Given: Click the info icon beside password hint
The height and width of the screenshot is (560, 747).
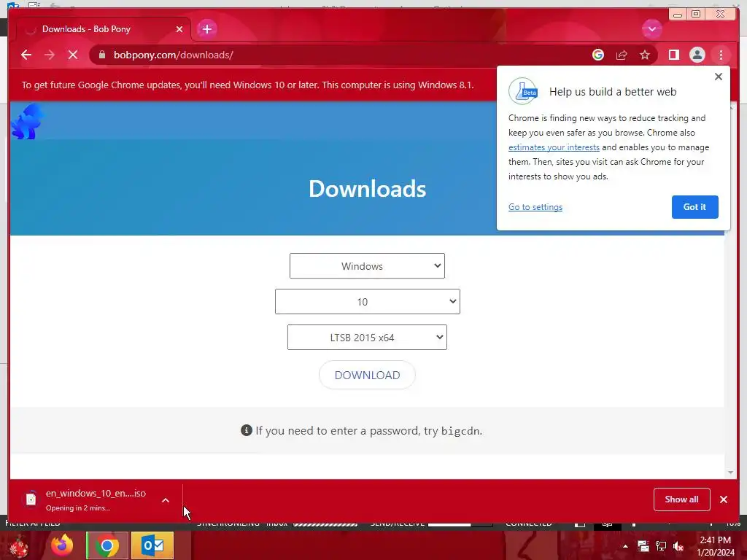Looking at the screenshot, I should pos(247,430).
